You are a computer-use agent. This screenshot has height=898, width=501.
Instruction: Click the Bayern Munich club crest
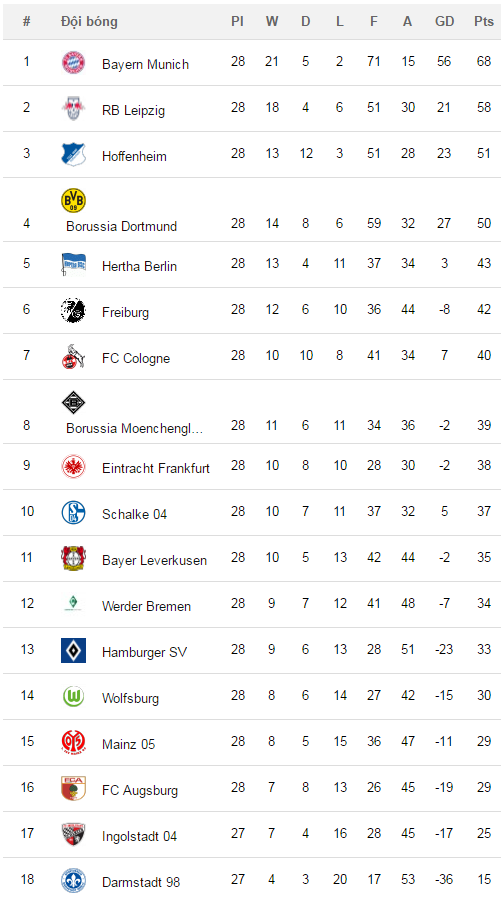click(x=73, y=62)
